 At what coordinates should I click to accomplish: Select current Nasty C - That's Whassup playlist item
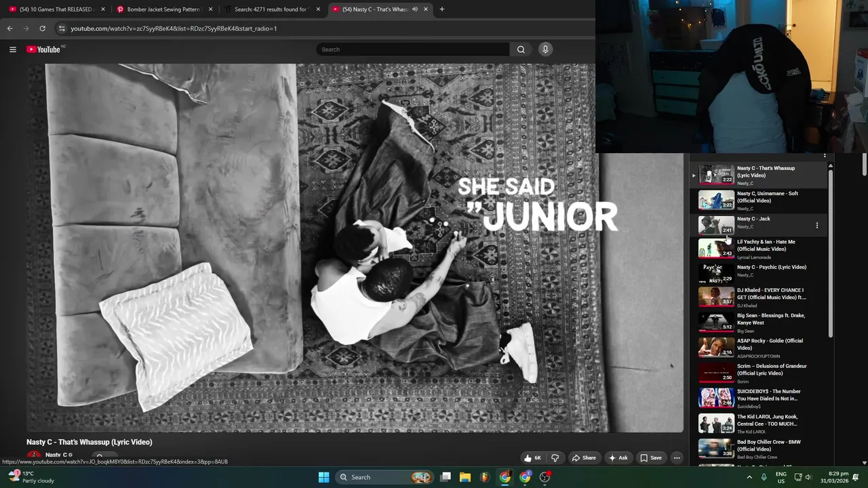(757, 175)
